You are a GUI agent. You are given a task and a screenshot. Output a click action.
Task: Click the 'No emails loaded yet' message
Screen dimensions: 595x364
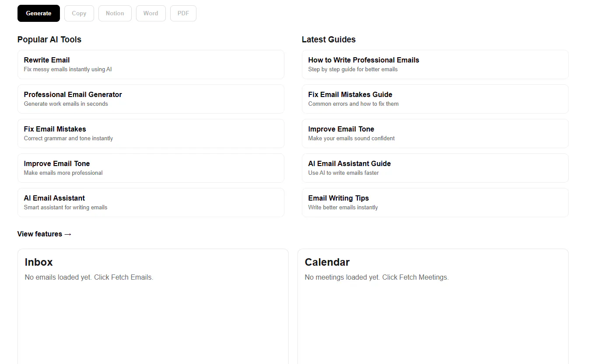[x=89, y=277]
